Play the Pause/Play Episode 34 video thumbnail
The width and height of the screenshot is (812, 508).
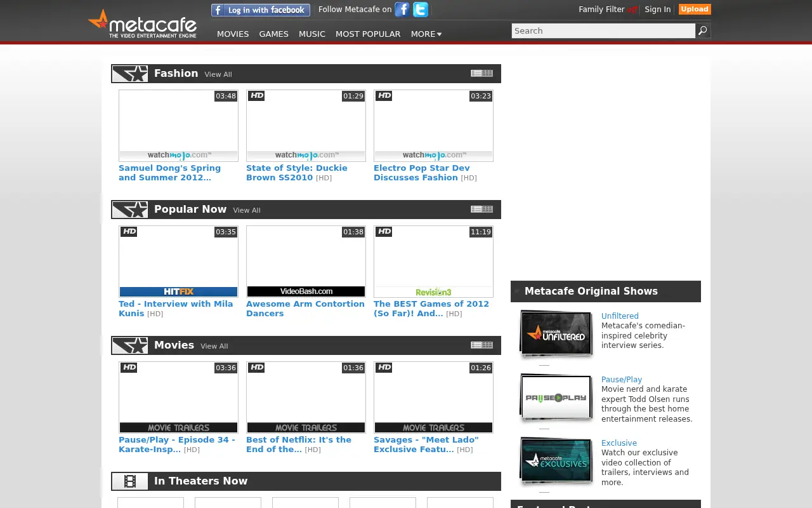coord(178,397)
